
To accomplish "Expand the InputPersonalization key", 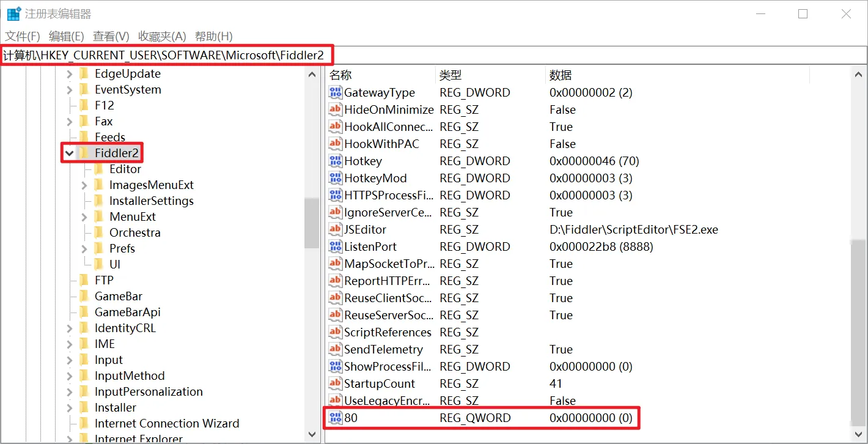I will pyautogui.click(x=70, y=391).
